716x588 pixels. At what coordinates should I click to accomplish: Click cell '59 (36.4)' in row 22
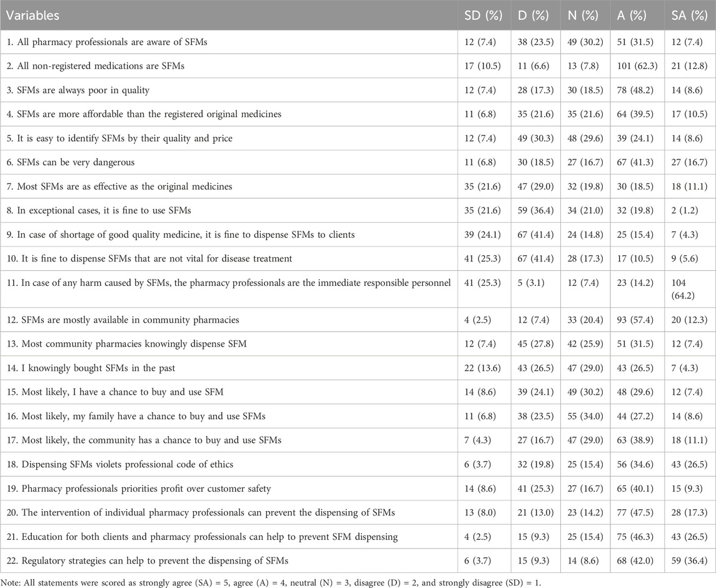click(x=689, y=561)
